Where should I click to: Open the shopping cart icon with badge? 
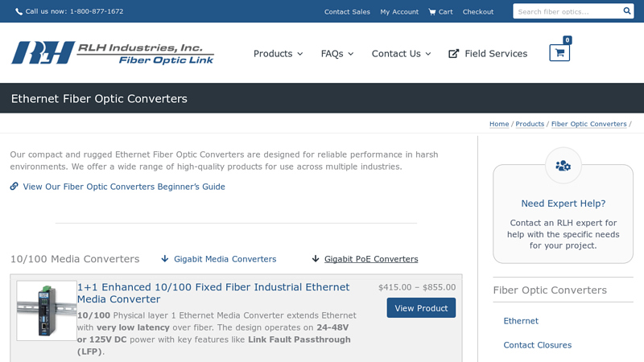coord(559,52)
